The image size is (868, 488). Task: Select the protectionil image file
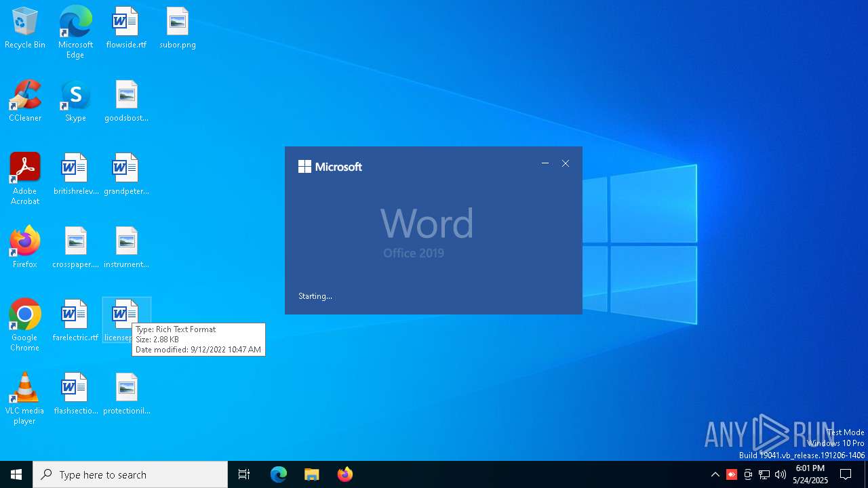click(x=126, y=394)
